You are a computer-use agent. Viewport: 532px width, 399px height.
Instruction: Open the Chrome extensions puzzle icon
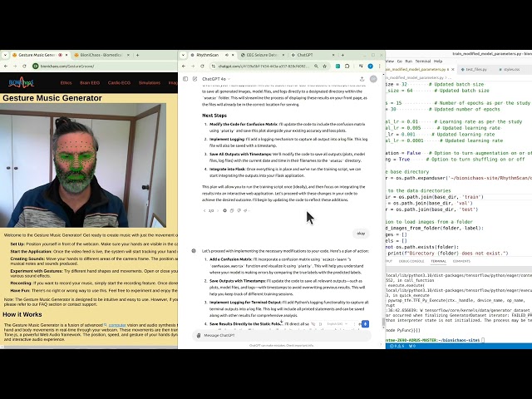pyautogui.click(x=347, y=66)
